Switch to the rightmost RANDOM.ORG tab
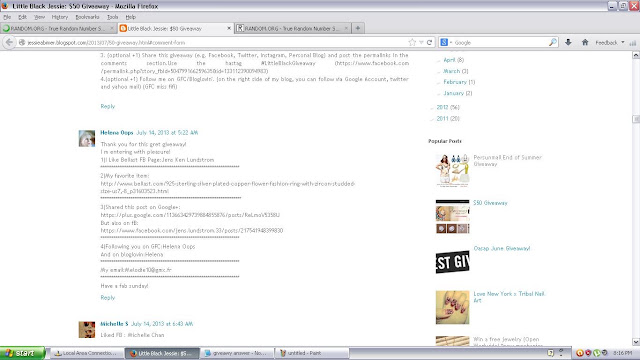This screenshot has width=640, height=360. tap(292, 28)
